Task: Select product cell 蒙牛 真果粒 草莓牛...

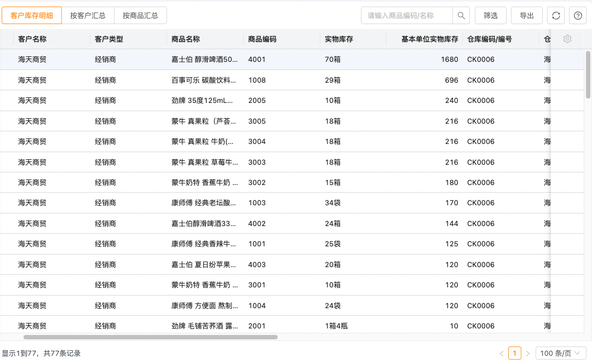Action: click(204, 162)
